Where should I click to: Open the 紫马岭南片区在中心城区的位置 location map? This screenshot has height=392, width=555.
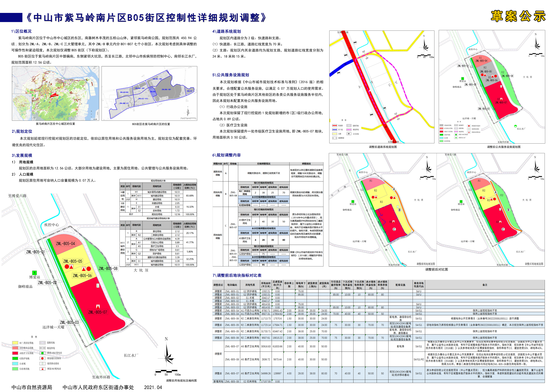[56, 93]
